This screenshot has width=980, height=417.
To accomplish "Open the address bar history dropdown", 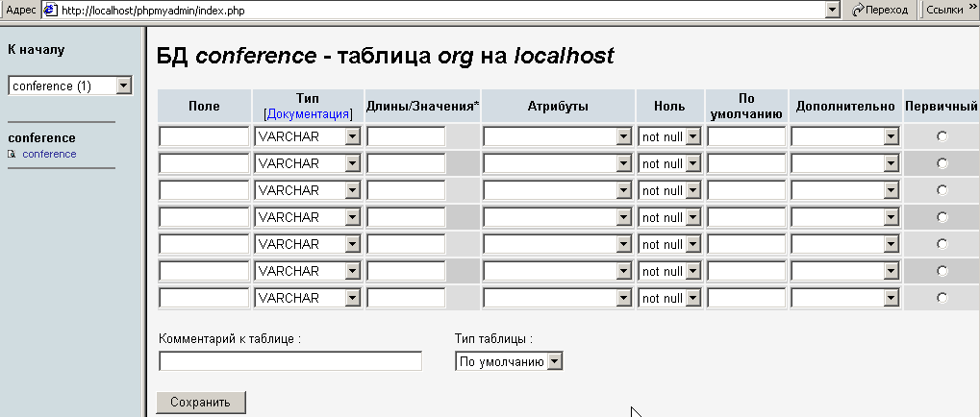I will pyautogui.click(x=832, y=10).
